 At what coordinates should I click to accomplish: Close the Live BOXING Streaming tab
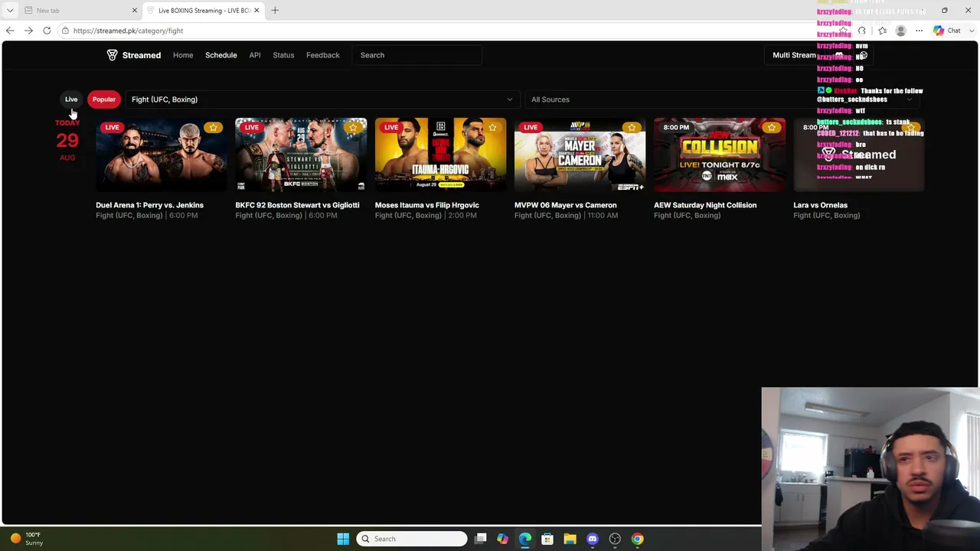point(256,10)
